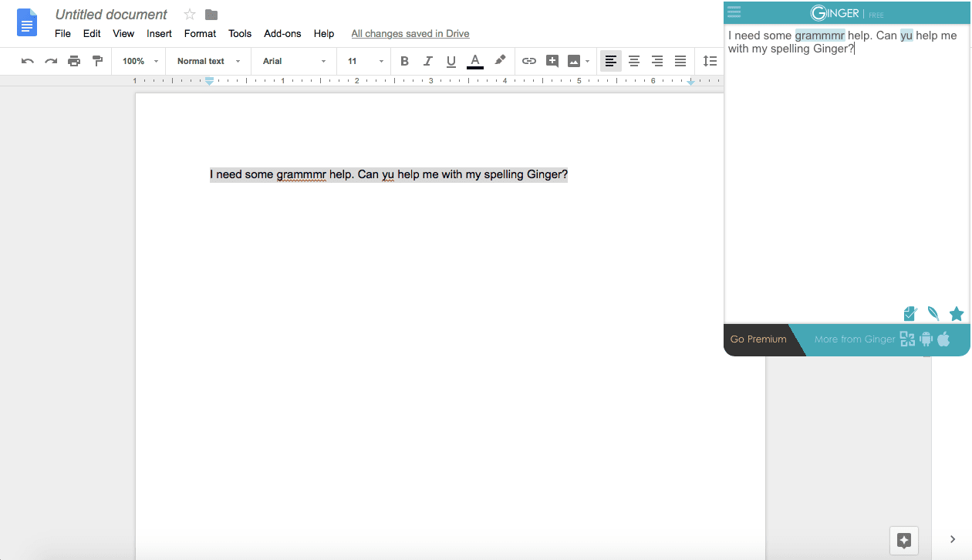
Task: Open the Arial font dropdown
Action: point(294,61)
